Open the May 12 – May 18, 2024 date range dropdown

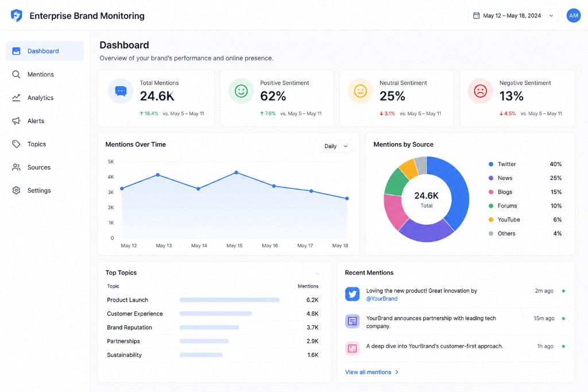pyautogui.click(x=513, y=16)
